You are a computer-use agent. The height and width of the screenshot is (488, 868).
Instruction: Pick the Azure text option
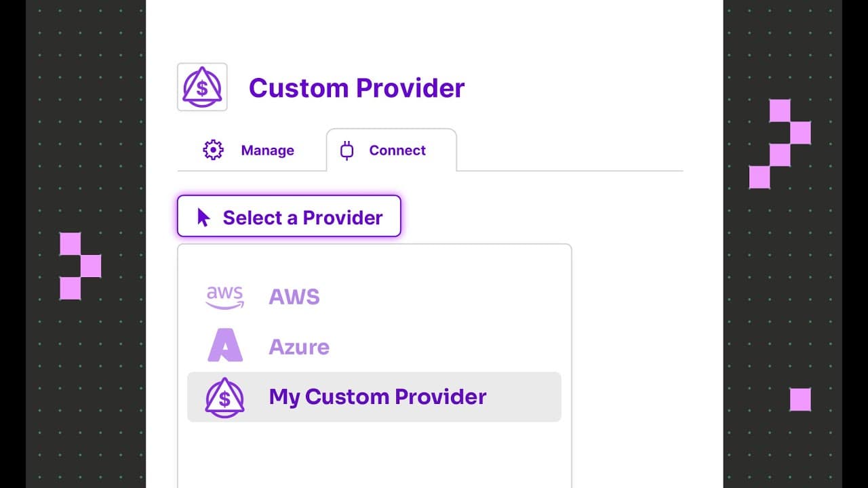[299, 347]
